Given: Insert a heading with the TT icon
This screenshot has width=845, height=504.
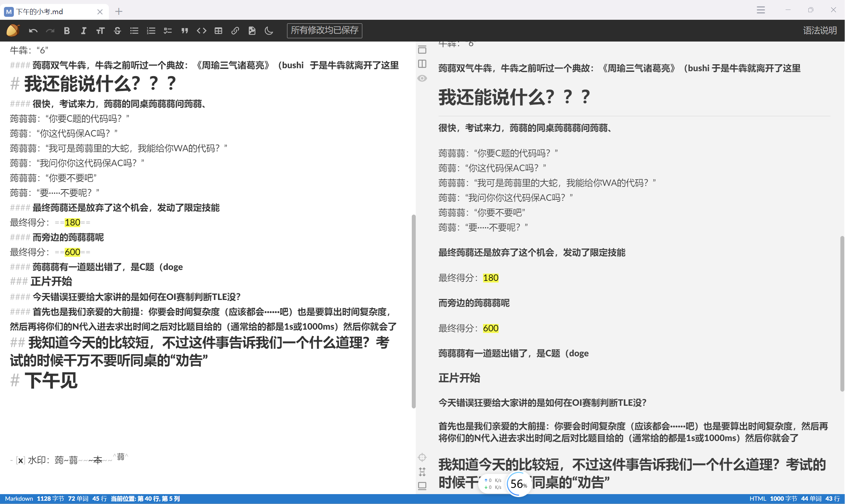Looking at the screenshot, I should pos(100,31).
